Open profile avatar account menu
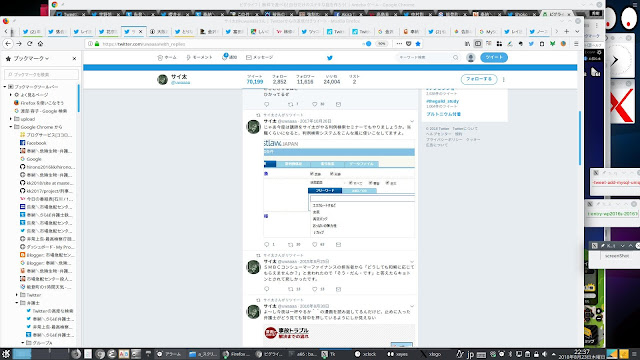This screenshot has width=640, height=360. coord(471,58)
